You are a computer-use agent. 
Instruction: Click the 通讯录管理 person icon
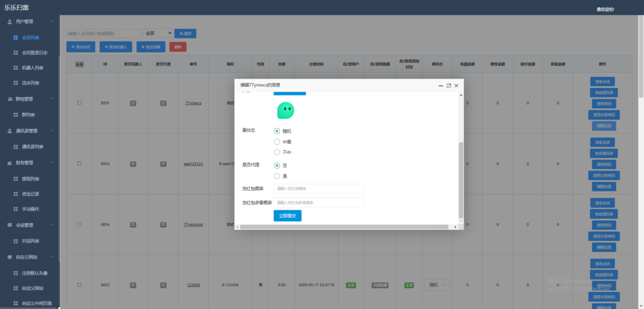pos(10,131)
